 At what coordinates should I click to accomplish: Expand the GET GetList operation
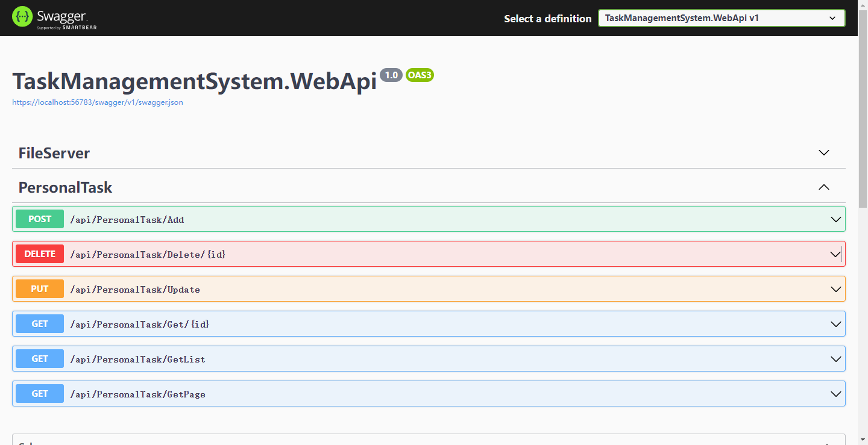[835, 358]
